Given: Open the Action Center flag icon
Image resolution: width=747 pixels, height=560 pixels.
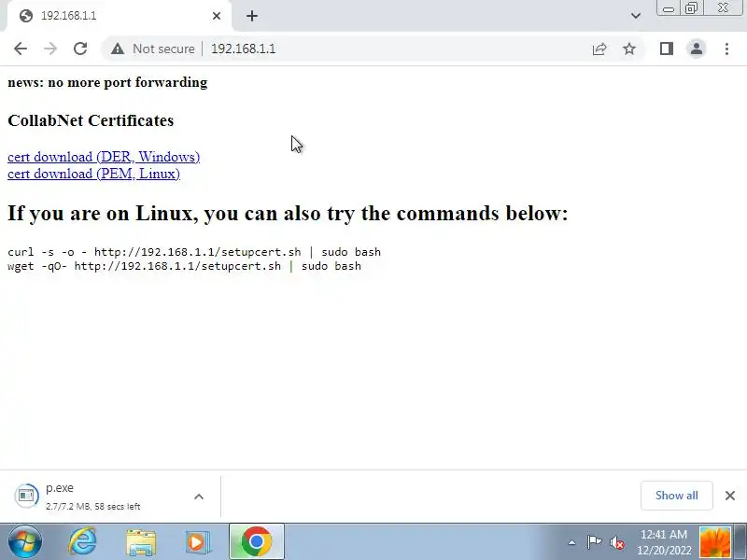Looking at the screenshot, I should click(x=594, y=542).
